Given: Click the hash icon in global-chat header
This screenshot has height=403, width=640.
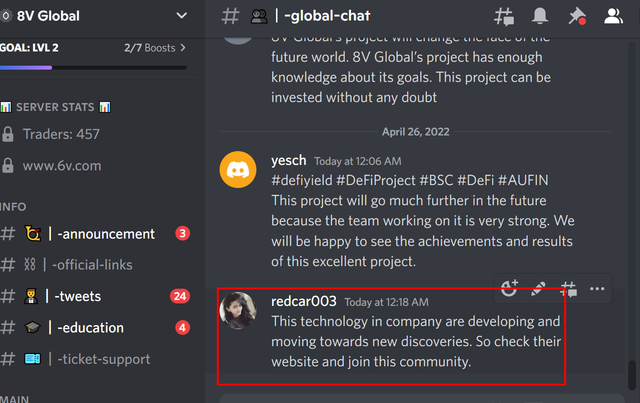Looking at the screenshot, I should [230, 16].
